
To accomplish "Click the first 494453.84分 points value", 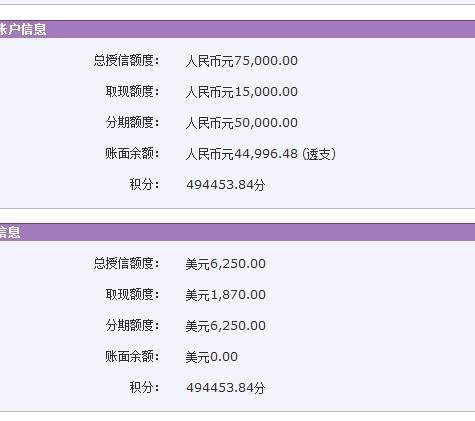I will point(226,185).
